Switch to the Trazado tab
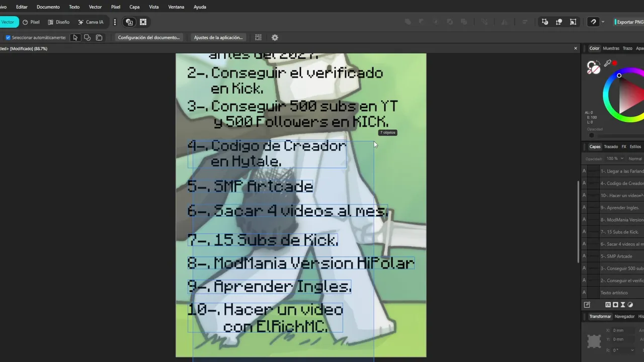Viewport: 644px width, 362px height. [611, 147]
